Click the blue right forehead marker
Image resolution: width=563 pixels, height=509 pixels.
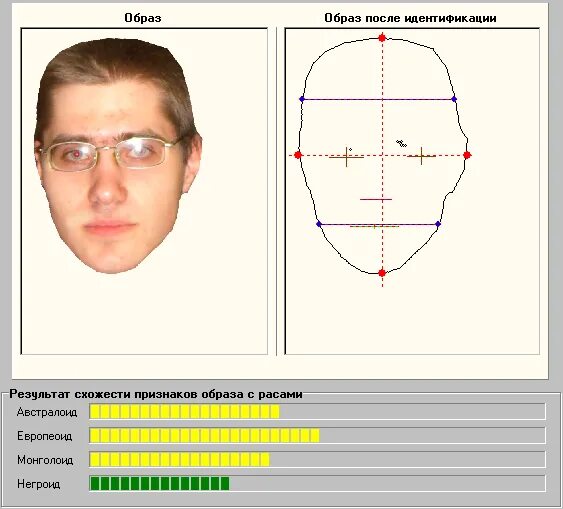coord(454,99)
